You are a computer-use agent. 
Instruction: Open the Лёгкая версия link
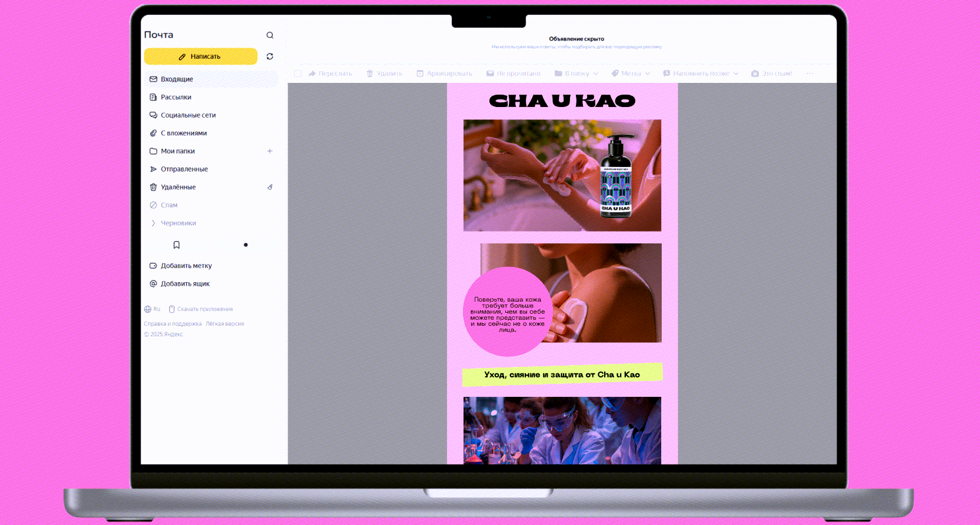(225, 324)
